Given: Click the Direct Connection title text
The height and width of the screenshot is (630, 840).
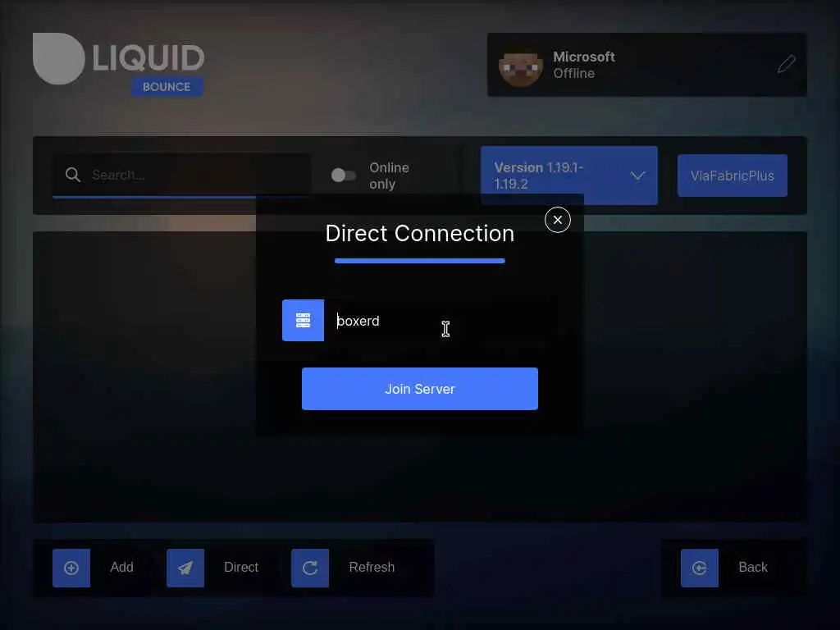Looking at the screenshot, I should click(420, 234).
